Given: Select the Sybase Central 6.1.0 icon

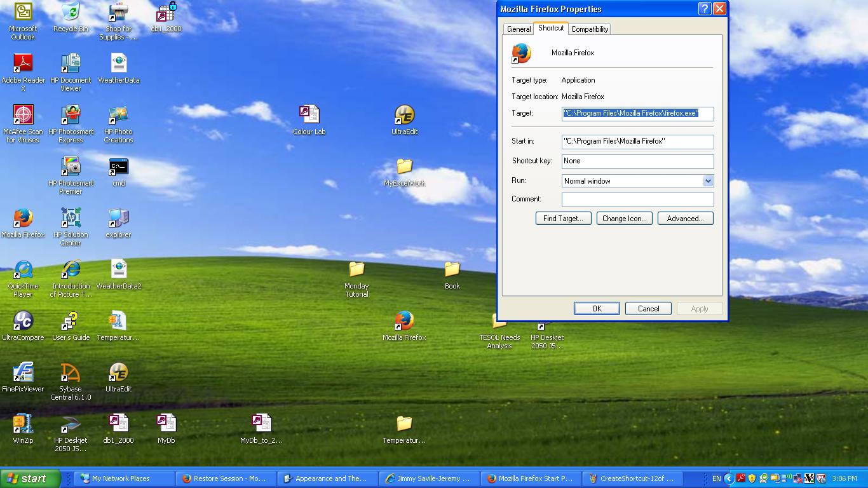Looking at the screenshot, I should click(71, 373).
